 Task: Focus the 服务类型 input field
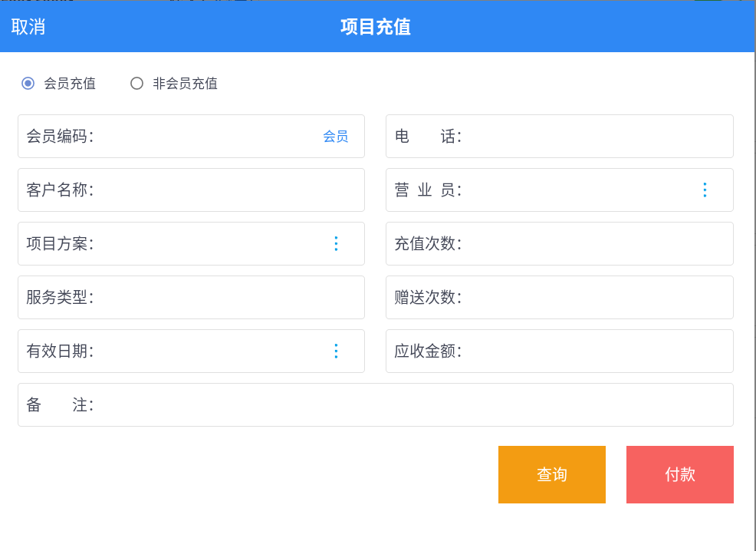191,297
